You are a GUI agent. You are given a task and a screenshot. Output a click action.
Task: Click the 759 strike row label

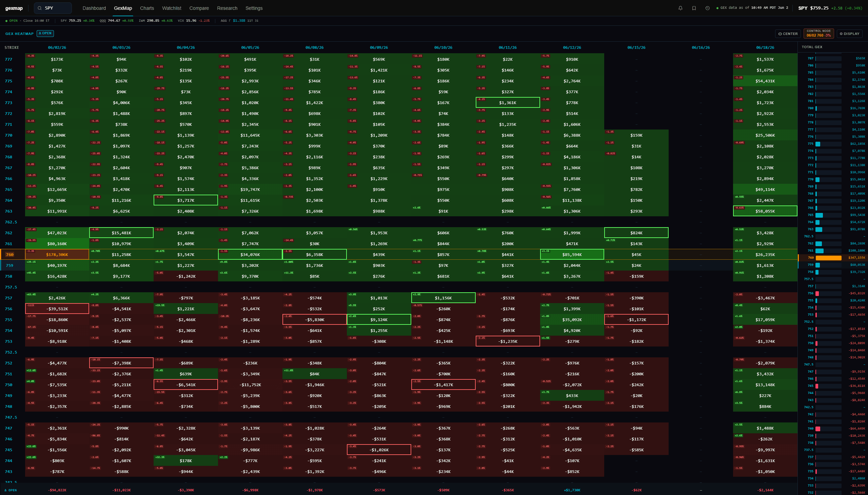9,265
